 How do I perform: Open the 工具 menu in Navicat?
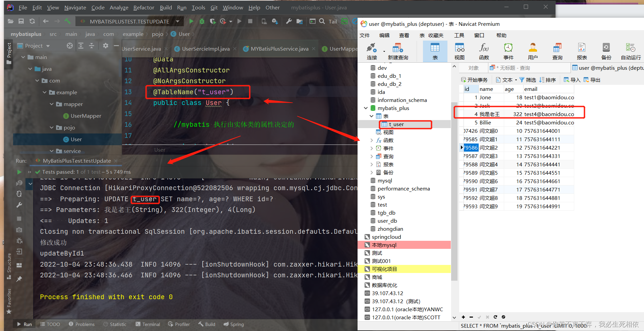point(459,35)
